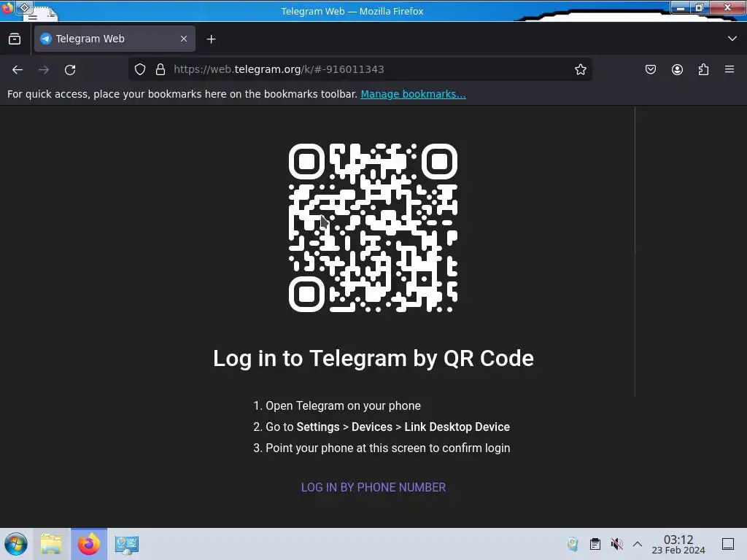
Task: Open the tray notification icon left of clipboard
Action: coord(573,544)
